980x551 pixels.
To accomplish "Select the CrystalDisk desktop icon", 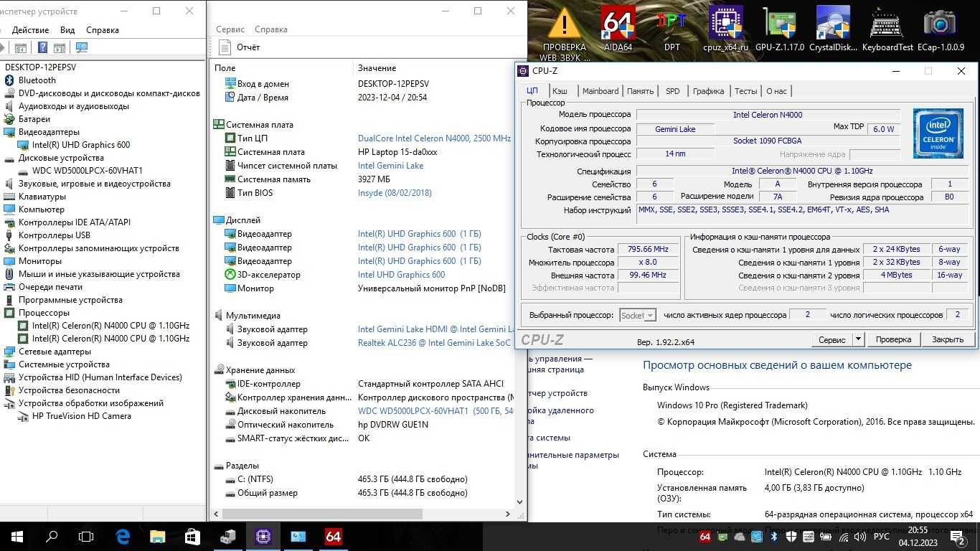I will coord(834,29).
